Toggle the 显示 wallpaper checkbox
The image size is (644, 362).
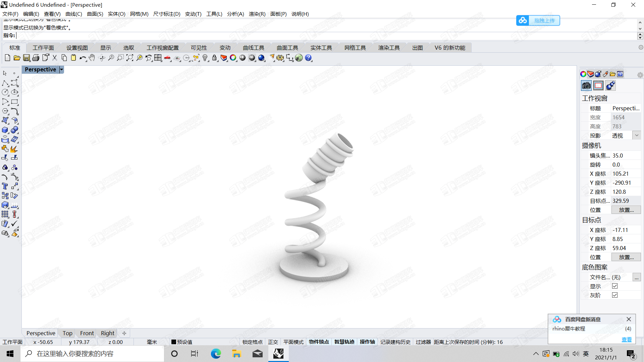(614, 286)
